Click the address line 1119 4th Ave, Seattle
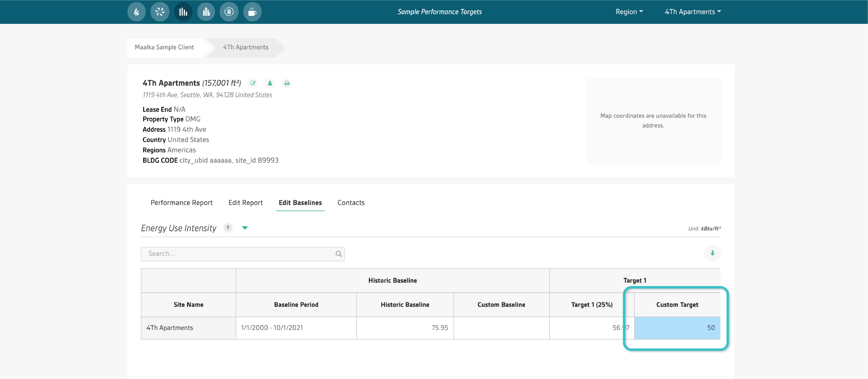This screenshot has height=379, width=868. pos(207,95)
